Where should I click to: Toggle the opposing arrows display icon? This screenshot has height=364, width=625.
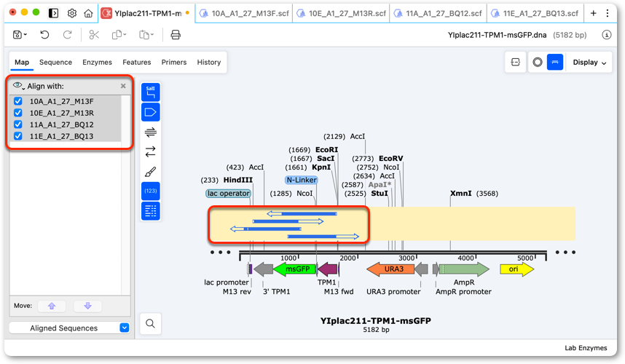click(x=151, y=151)
